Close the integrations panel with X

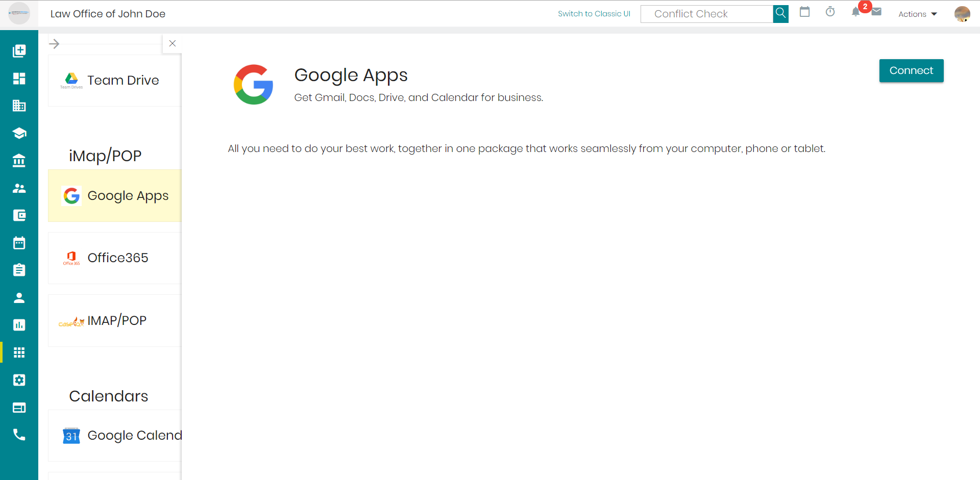173,43
